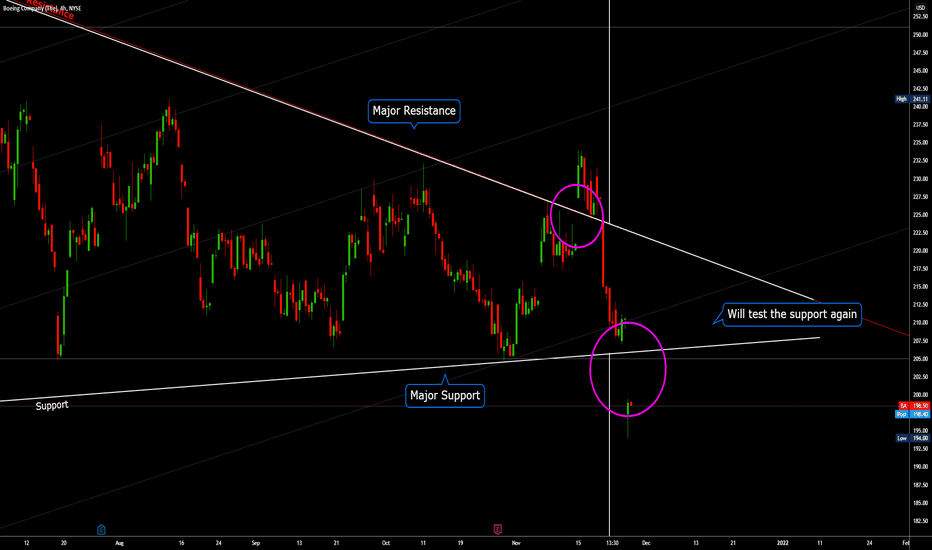
Task: Click the BA 198.50 last price label
Action: pos(912,406)
